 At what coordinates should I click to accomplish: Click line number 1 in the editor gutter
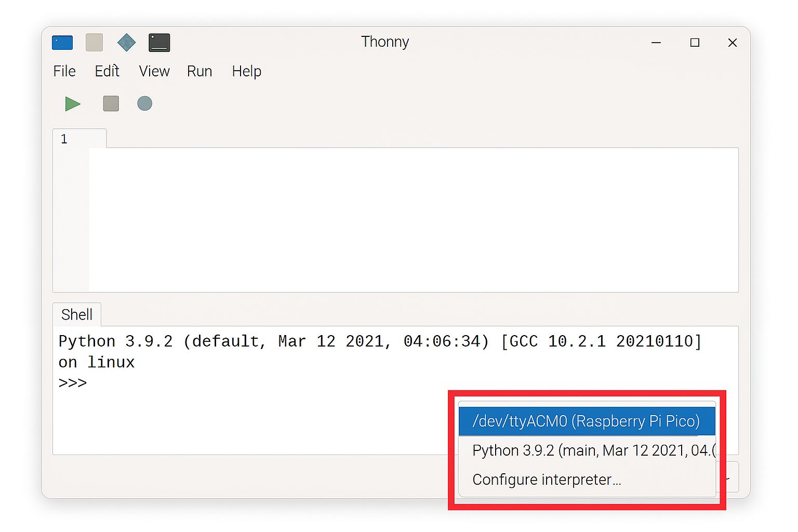pos(64,139)
